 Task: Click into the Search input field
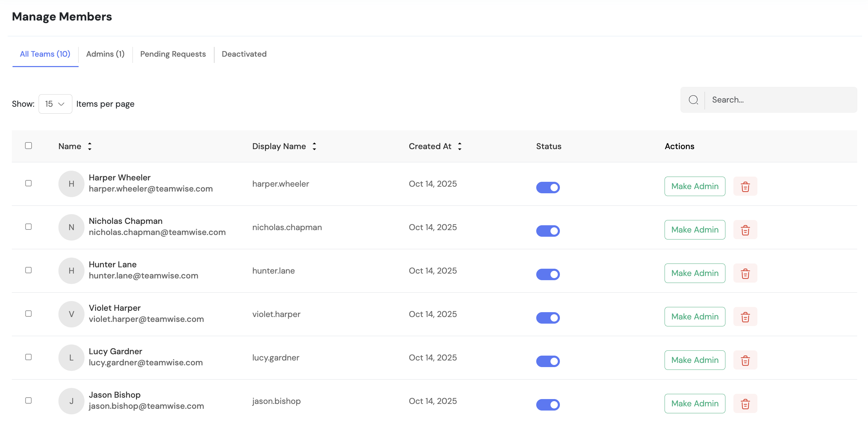(x=779, y=100)
